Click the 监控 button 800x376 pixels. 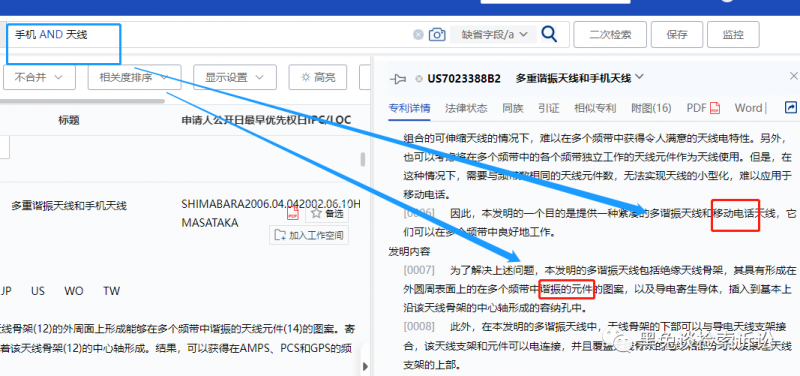(x=733, y=35)
